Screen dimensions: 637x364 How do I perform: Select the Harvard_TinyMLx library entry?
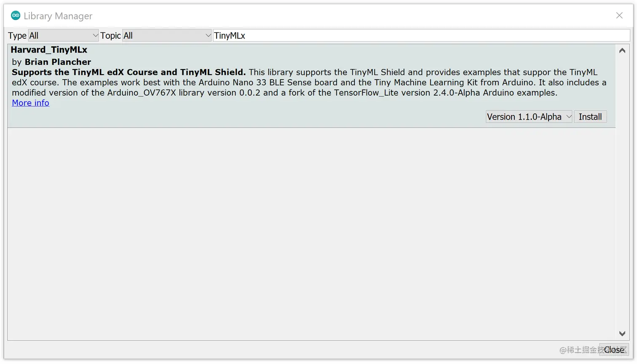295,84
